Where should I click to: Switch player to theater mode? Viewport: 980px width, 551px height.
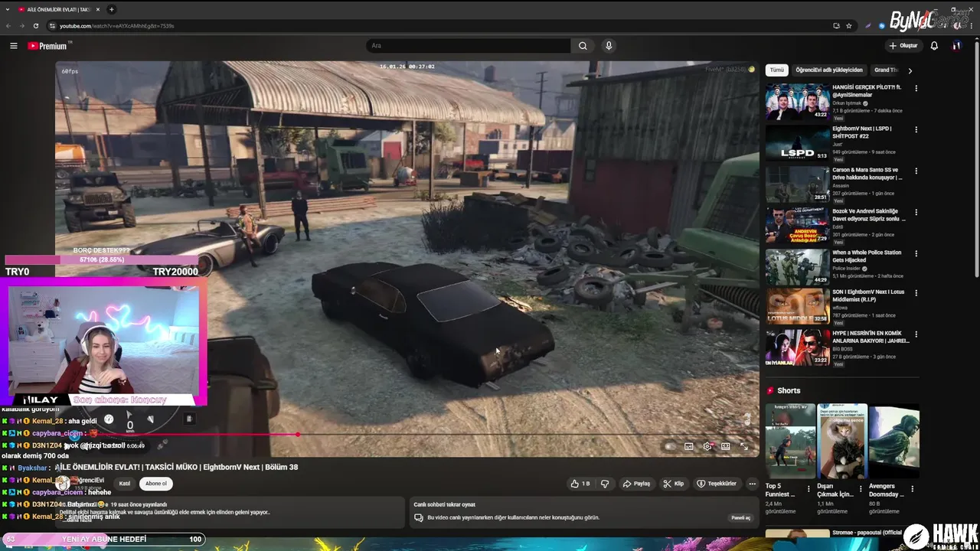(725, 446)
